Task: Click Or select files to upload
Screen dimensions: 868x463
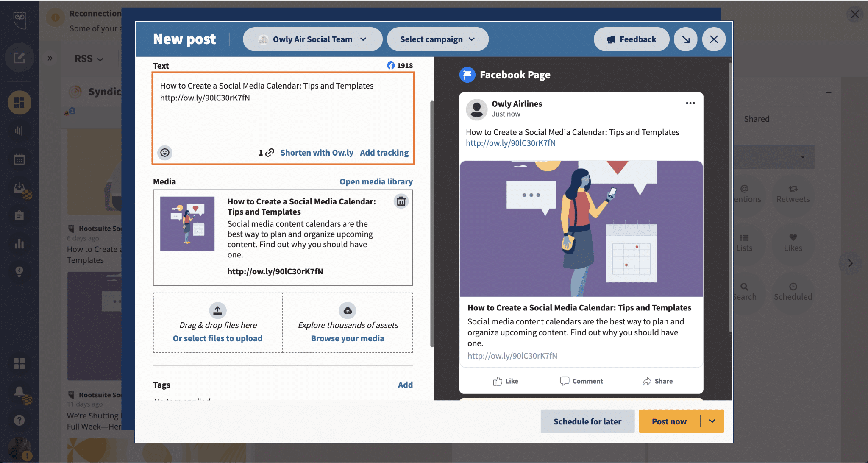Action: coord(217,338)
